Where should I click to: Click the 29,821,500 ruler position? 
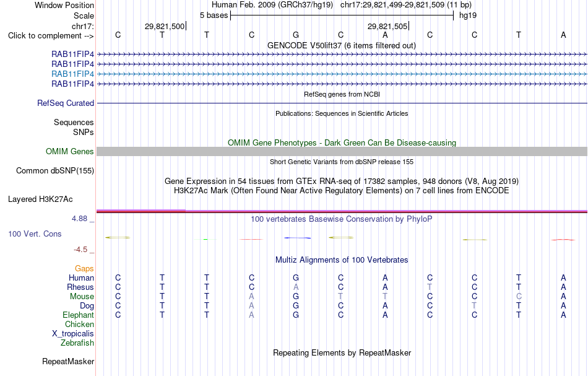tap(165, 26)
